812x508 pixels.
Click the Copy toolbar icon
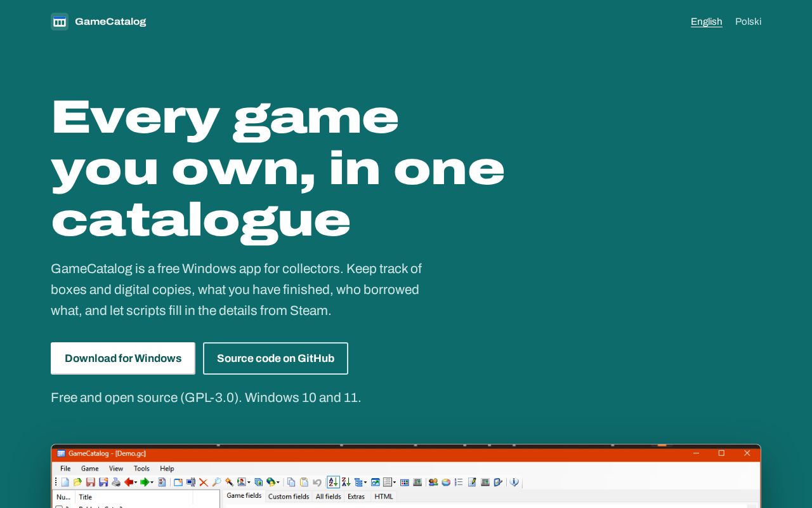[x=291, y=483]
